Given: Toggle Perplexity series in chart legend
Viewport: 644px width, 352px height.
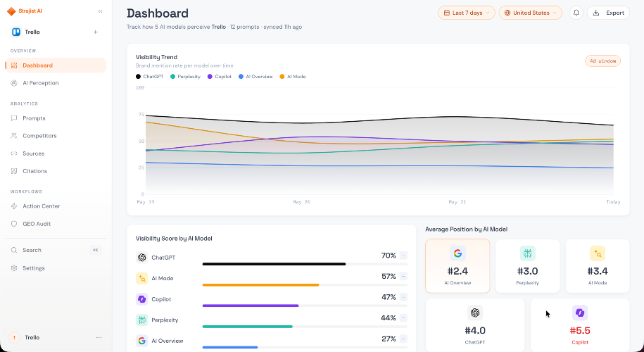Looking at the screenshot, I should click(185, 77).
